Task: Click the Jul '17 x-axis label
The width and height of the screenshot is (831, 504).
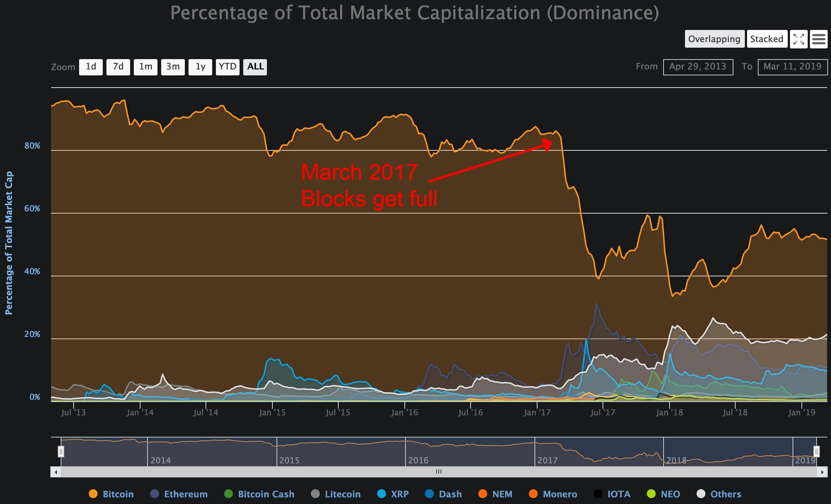Action: 603,412
